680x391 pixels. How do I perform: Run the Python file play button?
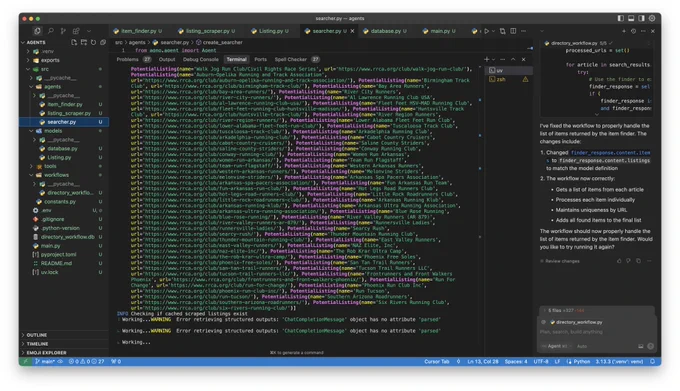click(x=487, y=31)
